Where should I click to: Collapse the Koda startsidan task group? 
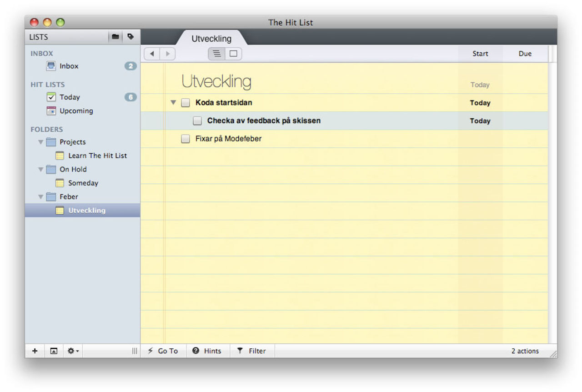pyautogui.click(x=173, y=103)
